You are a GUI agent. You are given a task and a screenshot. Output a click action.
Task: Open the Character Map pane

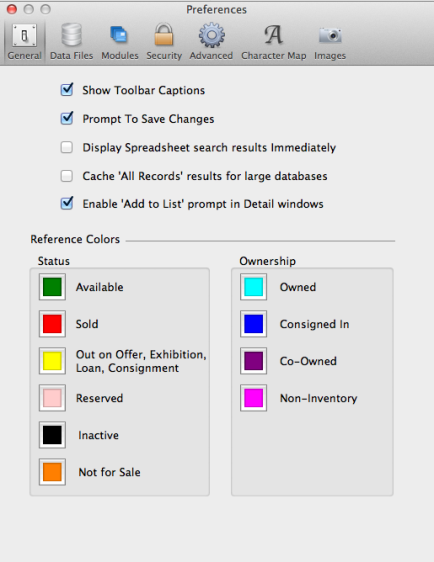tap(273, 42)
